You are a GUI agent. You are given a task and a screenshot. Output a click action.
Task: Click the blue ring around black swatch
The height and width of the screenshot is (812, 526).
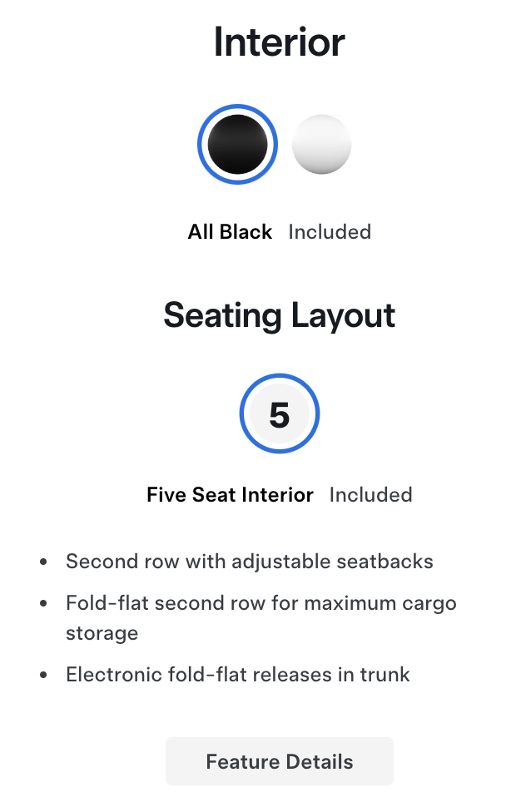[201, 145]
